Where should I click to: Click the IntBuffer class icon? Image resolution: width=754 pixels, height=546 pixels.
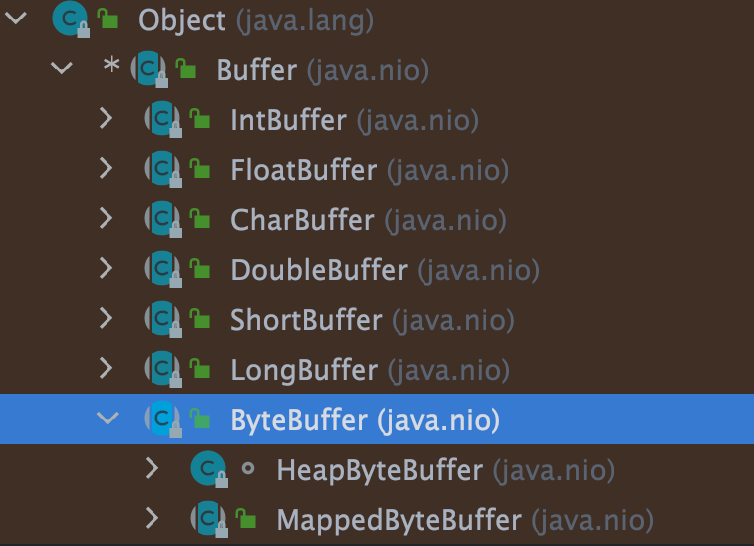coord(161,120)
